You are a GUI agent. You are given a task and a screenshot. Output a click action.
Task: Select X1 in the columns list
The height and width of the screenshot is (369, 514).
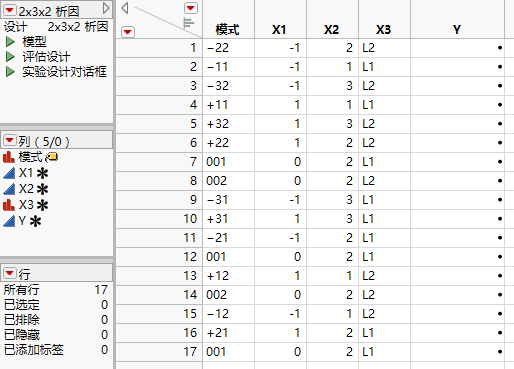point(26,173)
